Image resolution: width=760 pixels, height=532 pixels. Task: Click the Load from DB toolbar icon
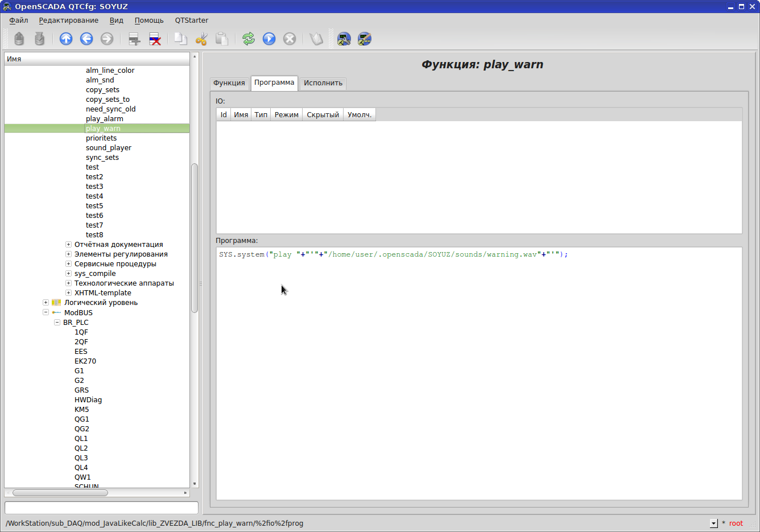click(19, 39)
